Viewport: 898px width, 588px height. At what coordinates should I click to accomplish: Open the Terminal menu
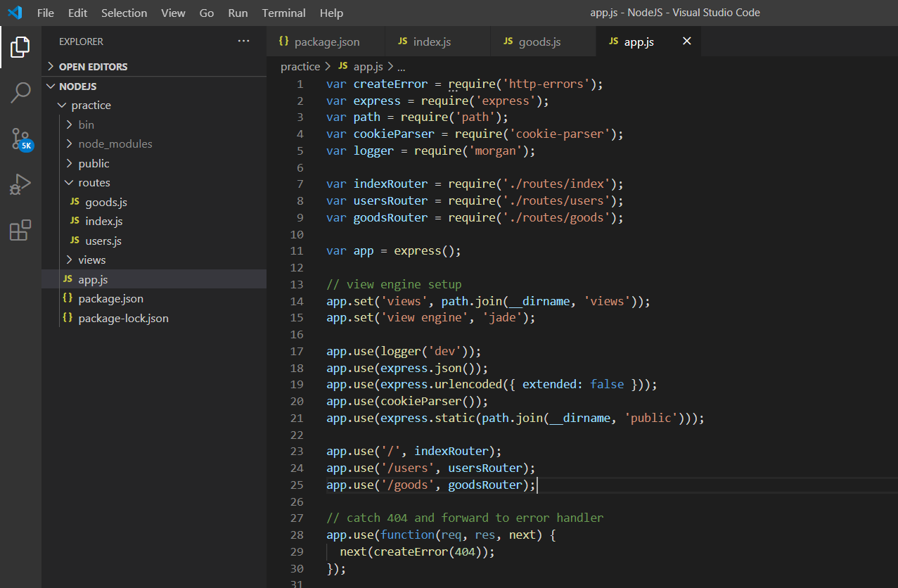pyautogui.click(x=284, y=13)
